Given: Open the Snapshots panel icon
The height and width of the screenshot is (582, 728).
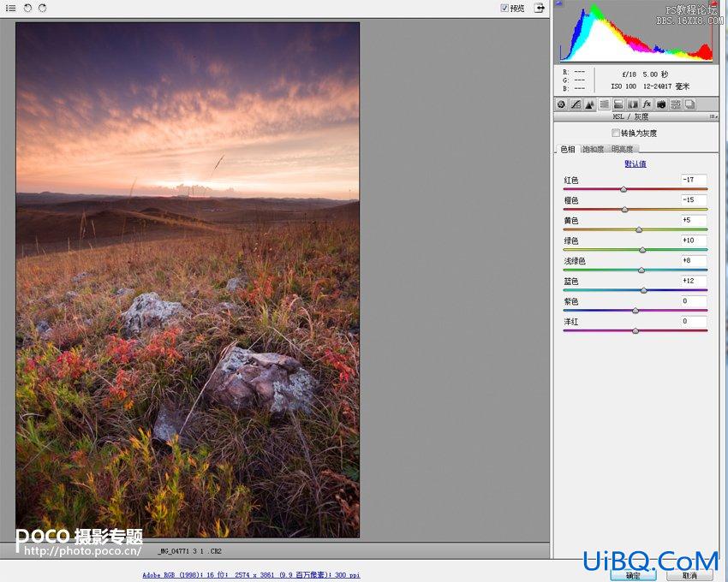Looking at the screenshot, I should pos(690,104).
